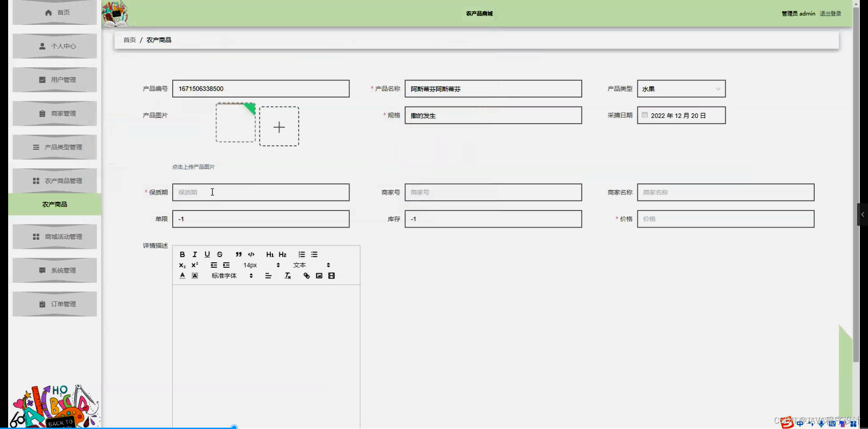Click the 首页 breadcrumb link
The width and height of the screenshot is (868, 429).
click(x=130, y=40)
